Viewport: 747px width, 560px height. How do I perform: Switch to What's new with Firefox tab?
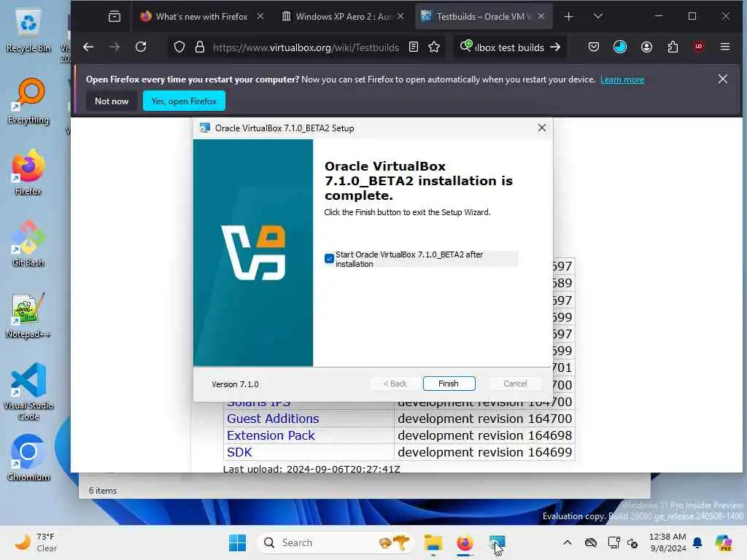tap(201, 17)
